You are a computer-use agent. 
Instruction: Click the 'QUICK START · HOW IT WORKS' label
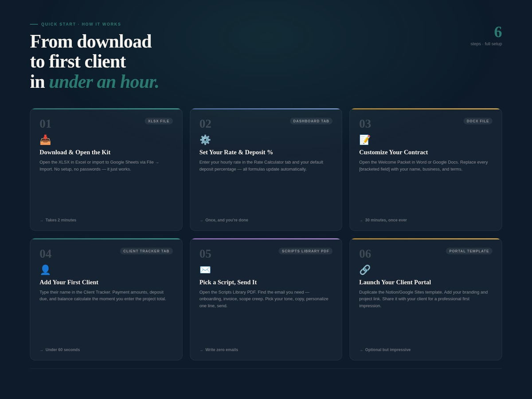click(81, 24)
